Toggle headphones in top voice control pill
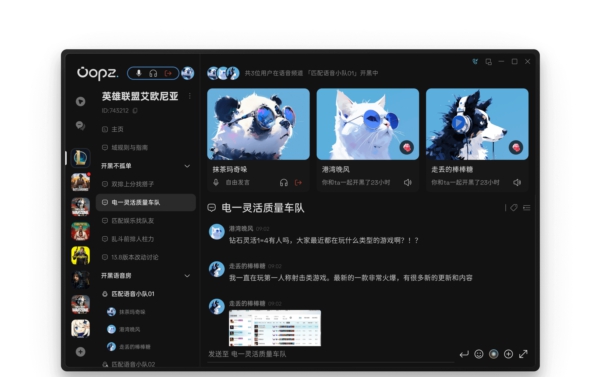The width and height of the screenshot is (600, 377). (x=153, y=73)
